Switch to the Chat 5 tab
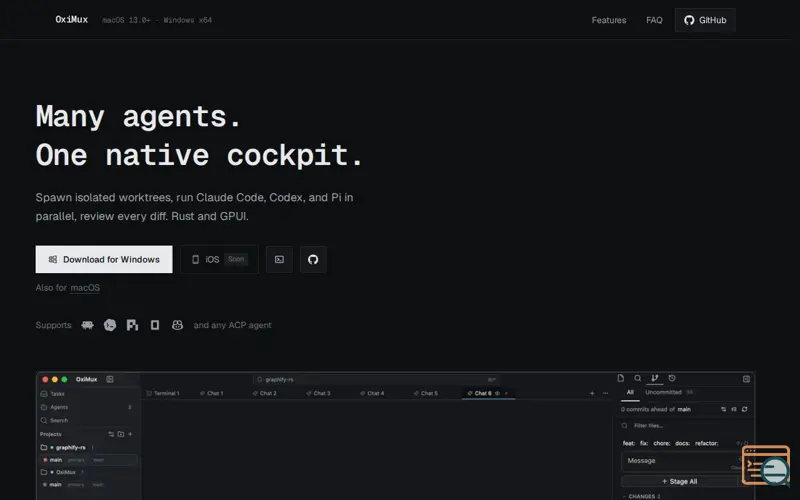800x500 pixels. tap(426, 393)
